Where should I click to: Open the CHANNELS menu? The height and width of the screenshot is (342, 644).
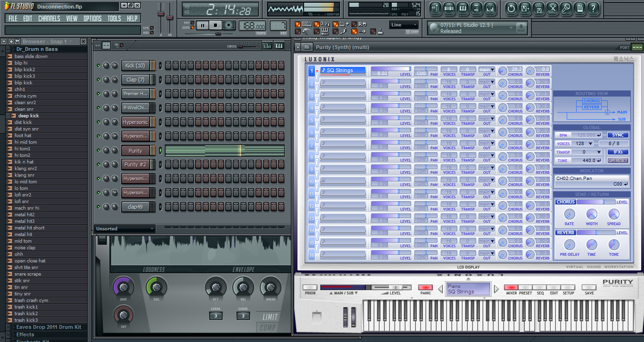(49, 18)
